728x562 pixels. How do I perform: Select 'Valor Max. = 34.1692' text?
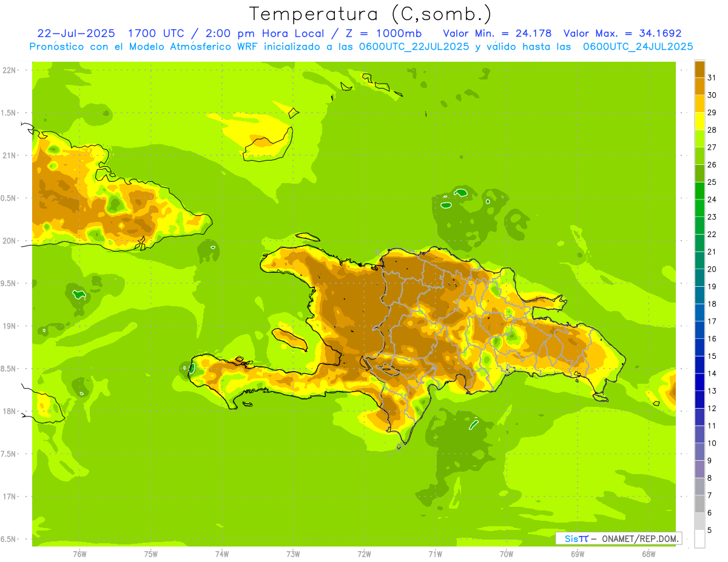pos(622,33)
